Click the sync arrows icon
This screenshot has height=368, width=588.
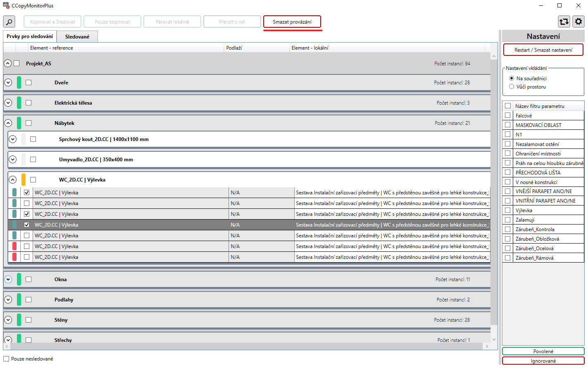[564, 22]
